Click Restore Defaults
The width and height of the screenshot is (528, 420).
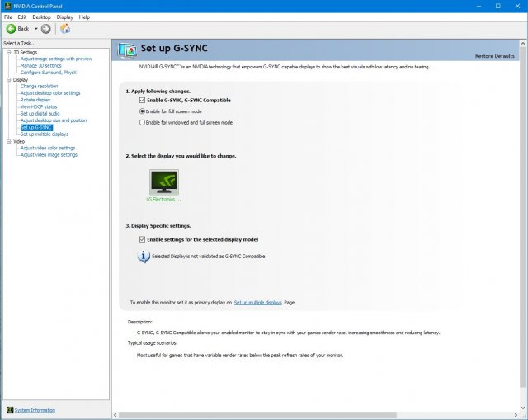tap(495, 55)
